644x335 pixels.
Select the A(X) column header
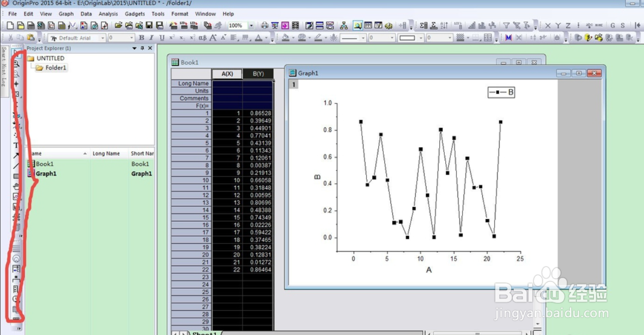(227, 74)
